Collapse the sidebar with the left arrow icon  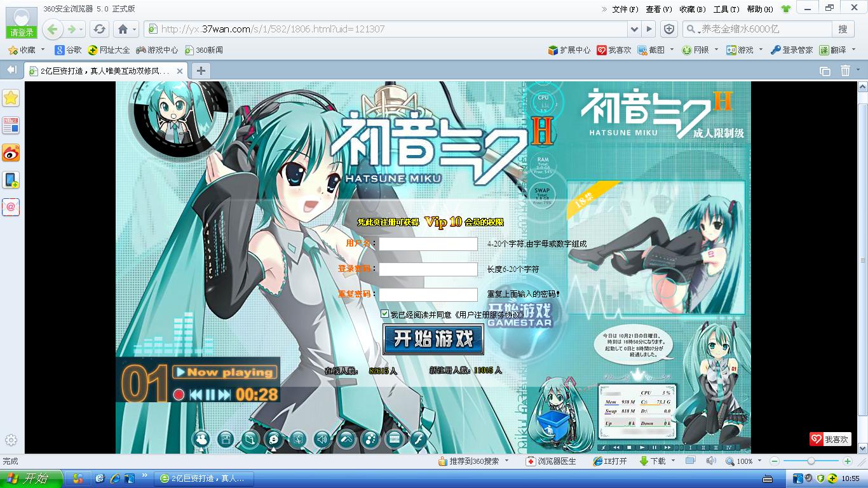point(11,70)
